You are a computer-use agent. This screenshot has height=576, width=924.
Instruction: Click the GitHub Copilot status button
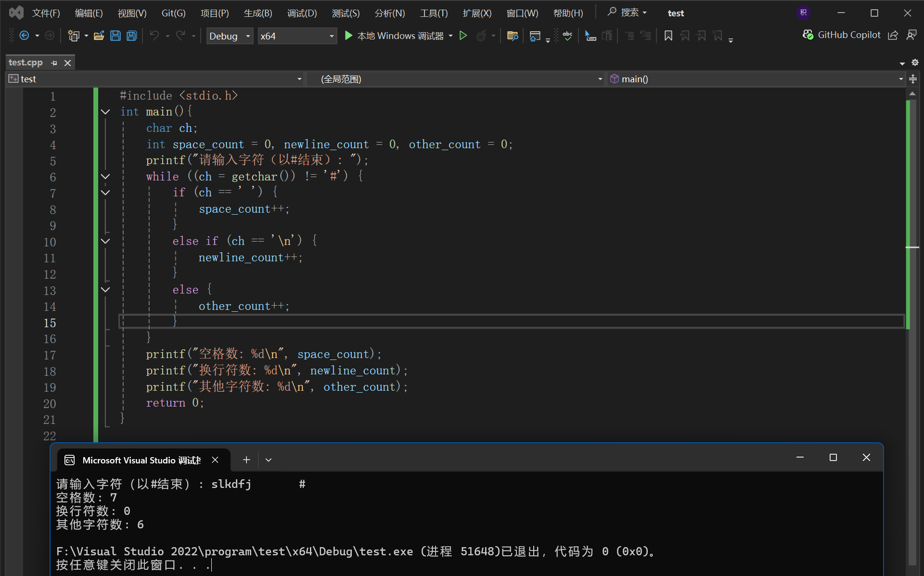coord(842,35)
